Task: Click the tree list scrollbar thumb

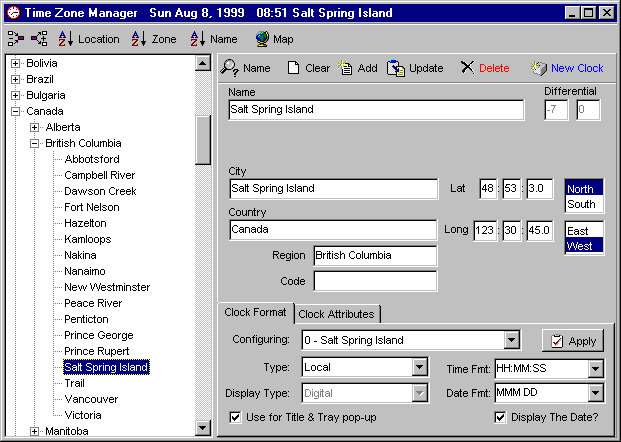Action: coord(203,139)
